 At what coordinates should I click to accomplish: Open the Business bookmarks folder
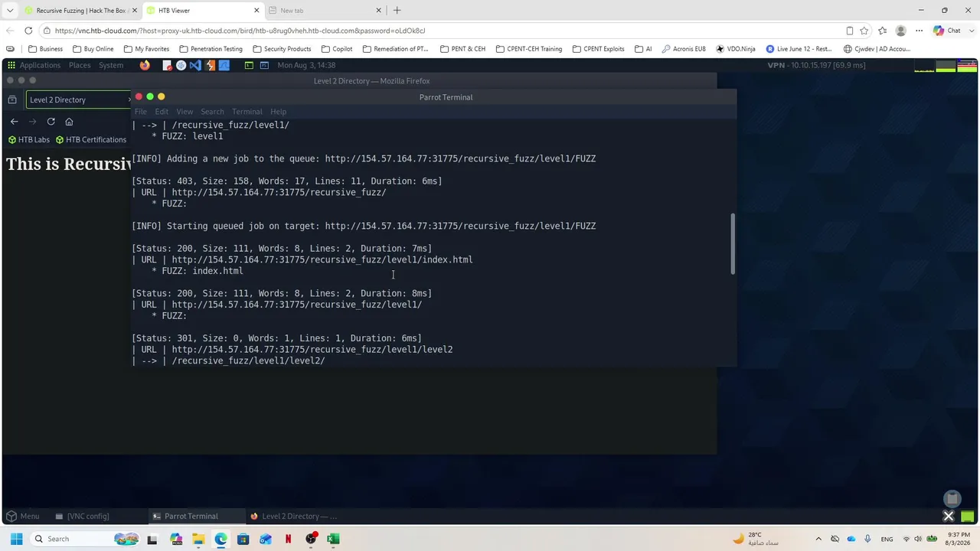pos(45,49)
